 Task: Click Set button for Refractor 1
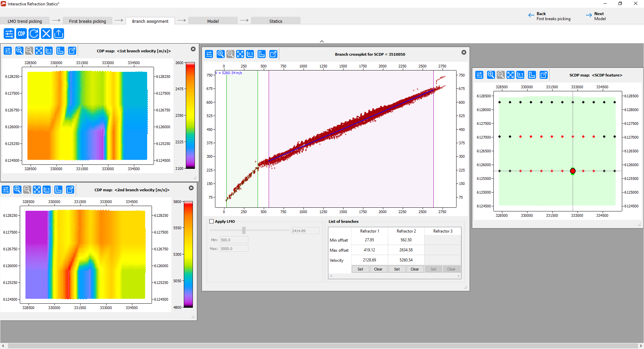(360, 269)
